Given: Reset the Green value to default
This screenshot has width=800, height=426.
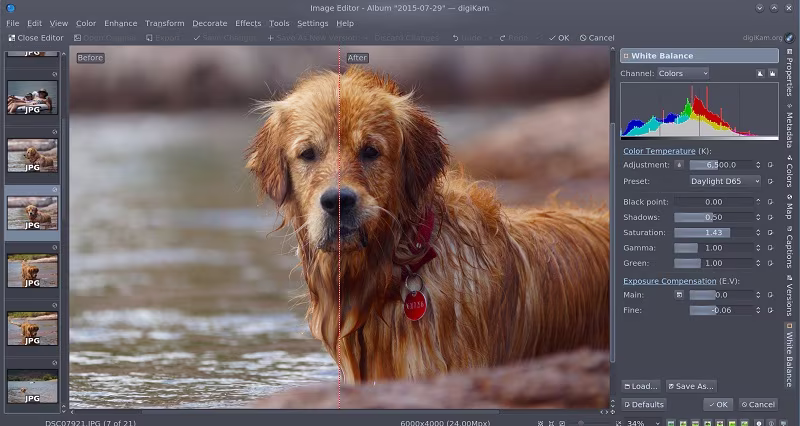Looking at the screenshot, I should [x=770, y=263].
